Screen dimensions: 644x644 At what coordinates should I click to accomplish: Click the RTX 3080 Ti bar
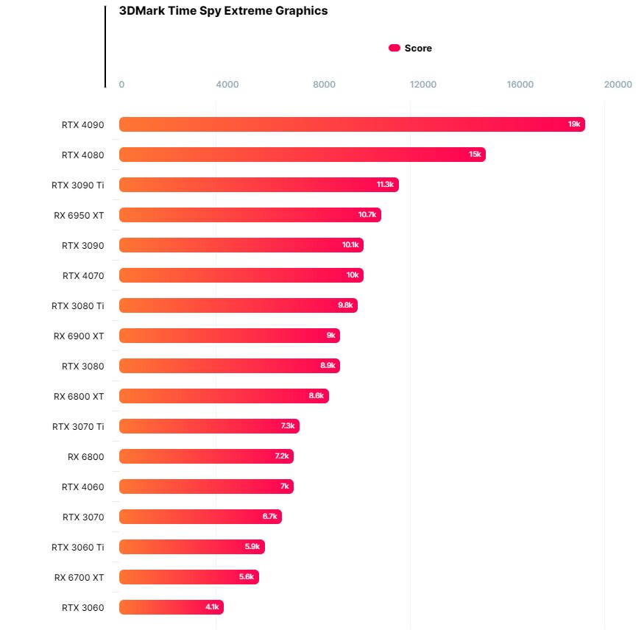click(x=238, y=305)
